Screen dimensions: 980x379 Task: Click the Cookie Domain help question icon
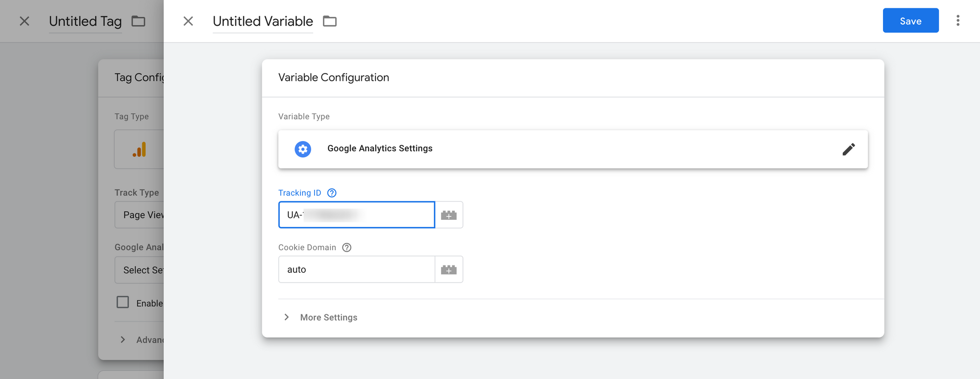pyautogui.click(x=347, y=248)
